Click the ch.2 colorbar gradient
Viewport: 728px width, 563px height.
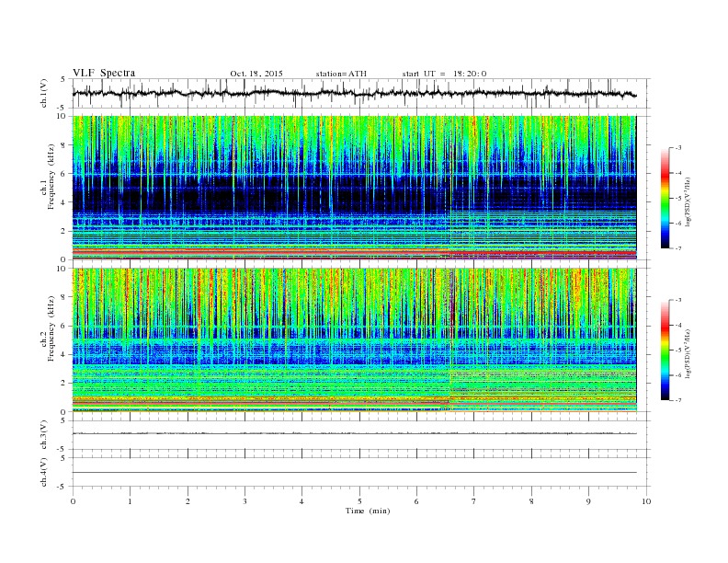[x=665, y=350]
